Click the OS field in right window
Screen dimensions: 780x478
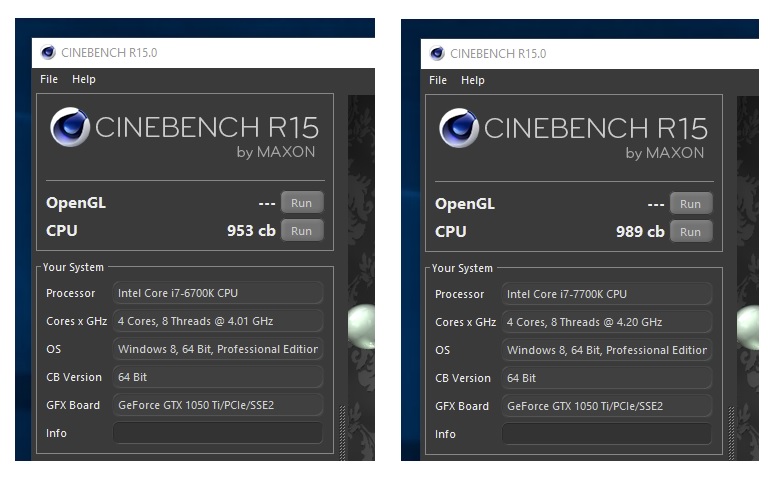pyautogui.click(x=607, y=350)
